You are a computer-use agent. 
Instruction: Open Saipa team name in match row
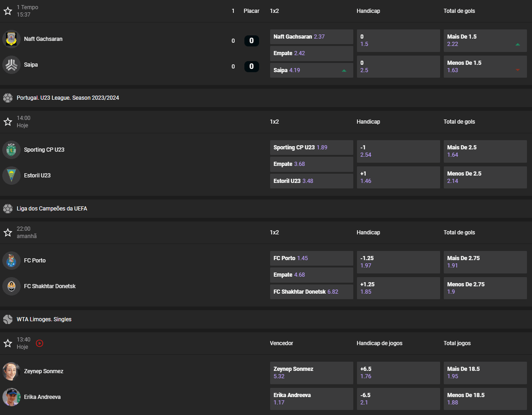31,65
